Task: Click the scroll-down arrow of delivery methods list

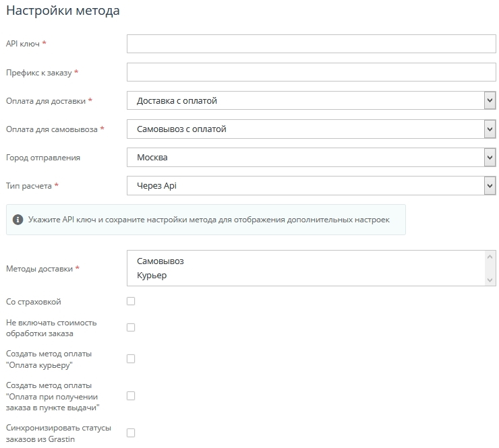Action: pos(490,280)
